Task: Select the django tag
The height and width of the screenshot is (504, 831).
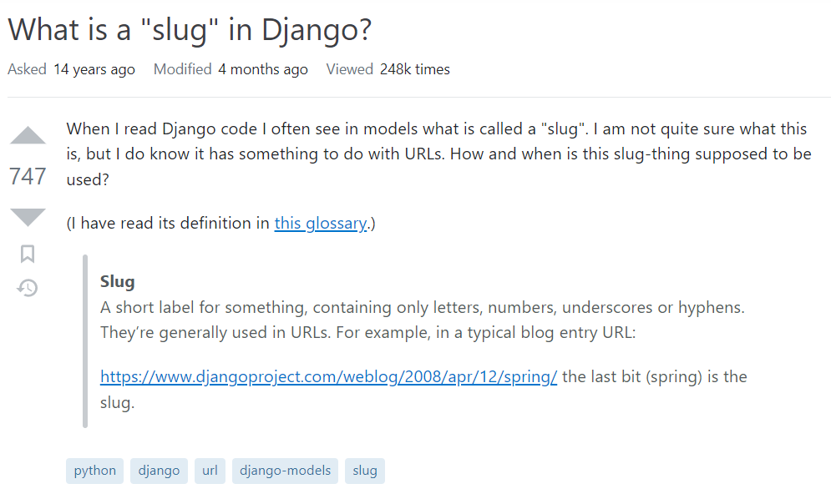Action: (160, 471)
